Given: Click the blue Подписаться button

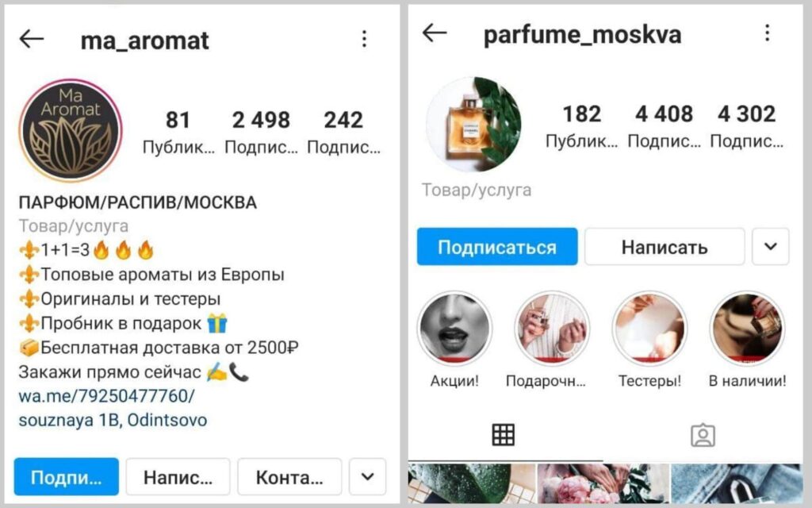Looking at the screenshot, I should coord(497,246).
